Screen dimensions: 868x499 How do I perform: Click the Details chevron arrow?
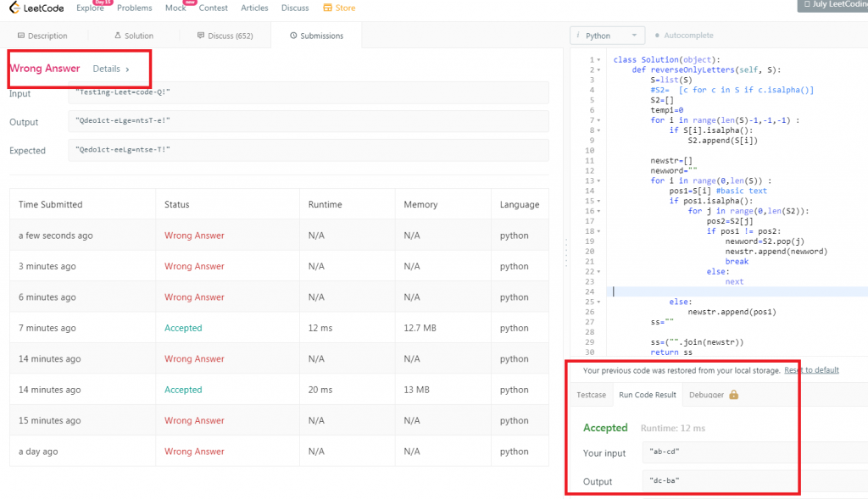pyautogui.click(x=127, y=69)
